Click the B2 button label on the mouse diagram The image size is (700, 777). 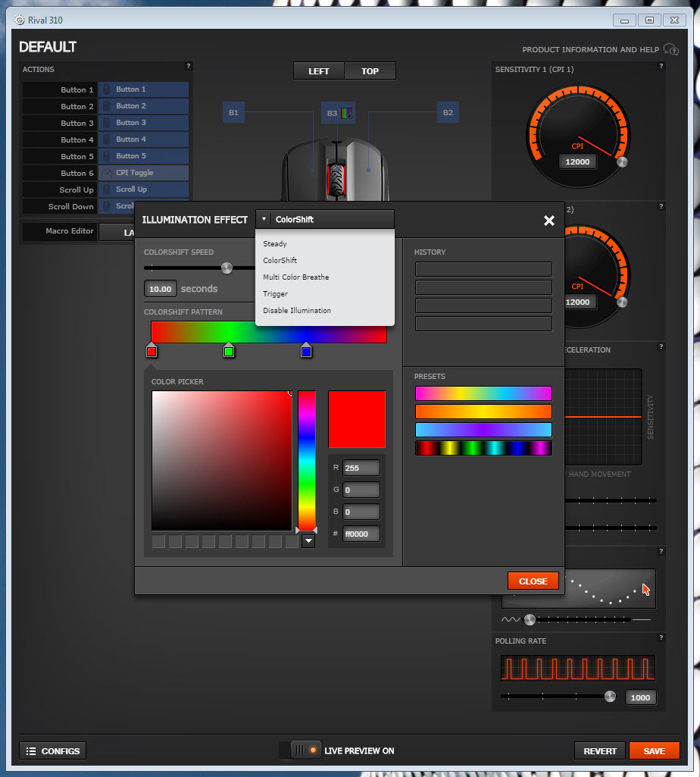[448, 112]
